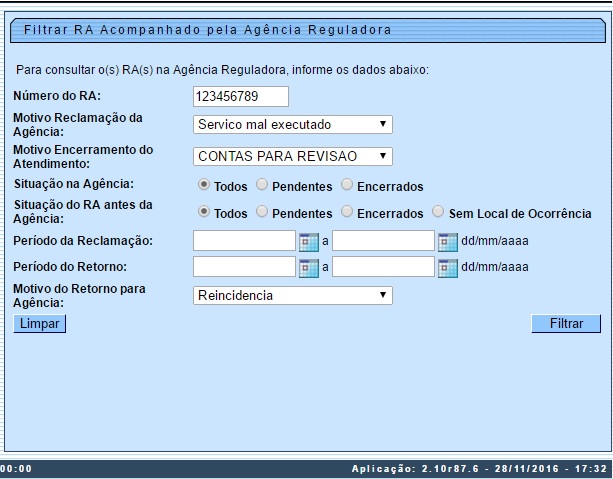
Task: Choose the Sem Local de Ocorrência option
Action: tap(438, 212)
